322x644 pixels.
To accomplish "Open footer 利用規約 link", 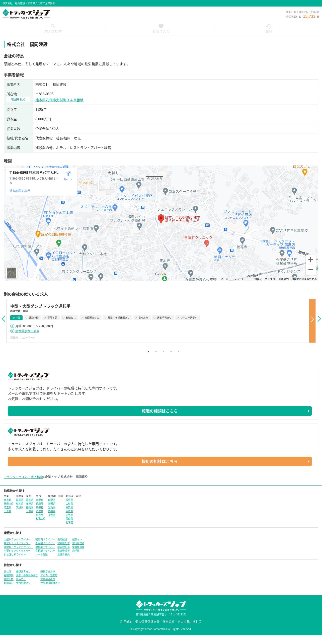I will coord(126,622).
